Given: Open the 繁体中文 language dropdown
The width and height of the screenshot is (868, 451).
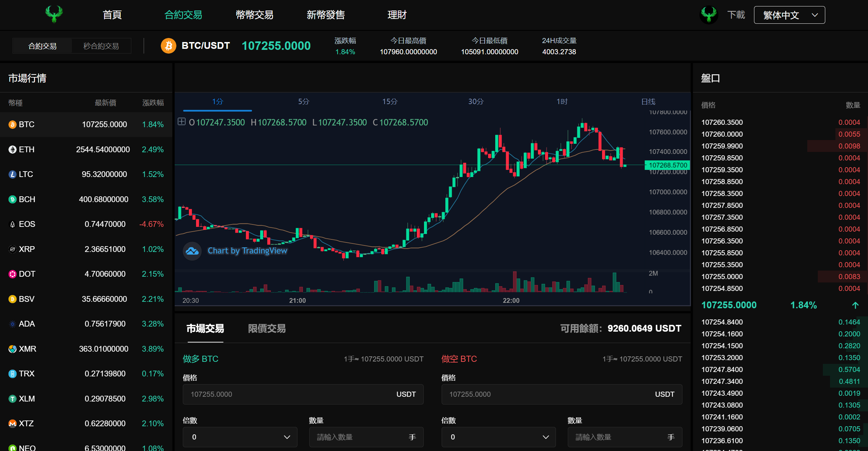Looking at the screenshot, I should pos(789,15).
